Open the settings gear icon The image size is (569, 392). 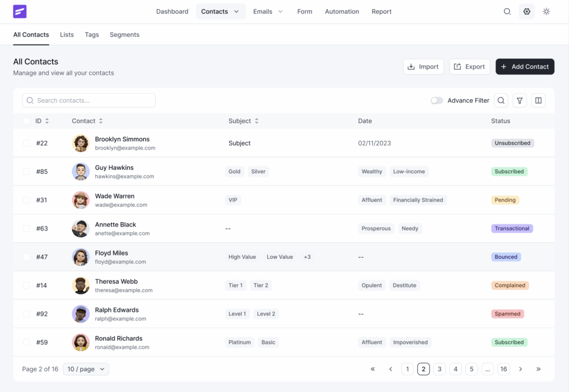pos(527,11)
